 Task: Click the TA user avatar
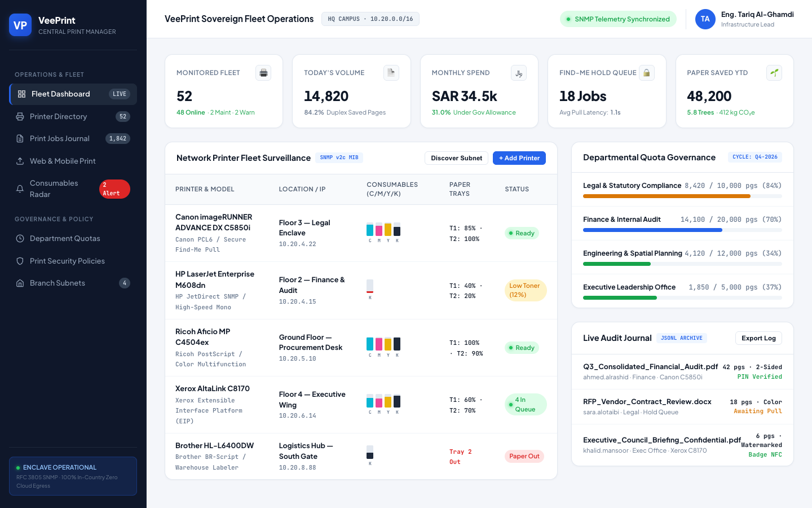coord(705,19)
